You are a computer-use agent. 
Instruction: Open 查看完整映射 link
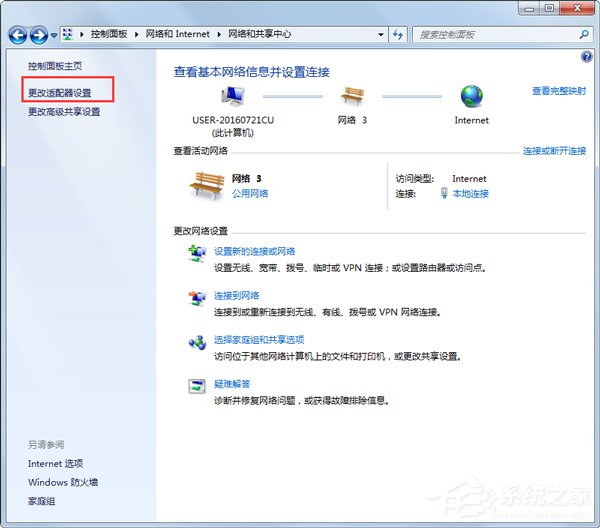click(x=559, y=91)
